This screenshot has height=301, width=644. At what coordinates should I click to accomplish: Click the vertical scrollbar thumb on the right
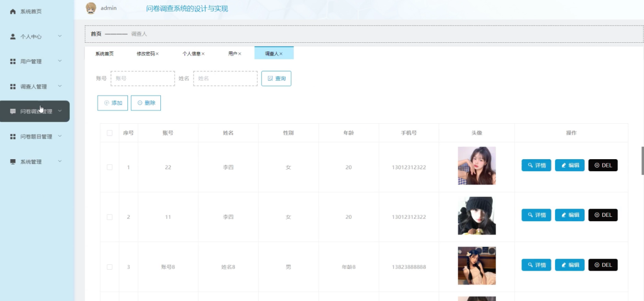pos(643,161)
